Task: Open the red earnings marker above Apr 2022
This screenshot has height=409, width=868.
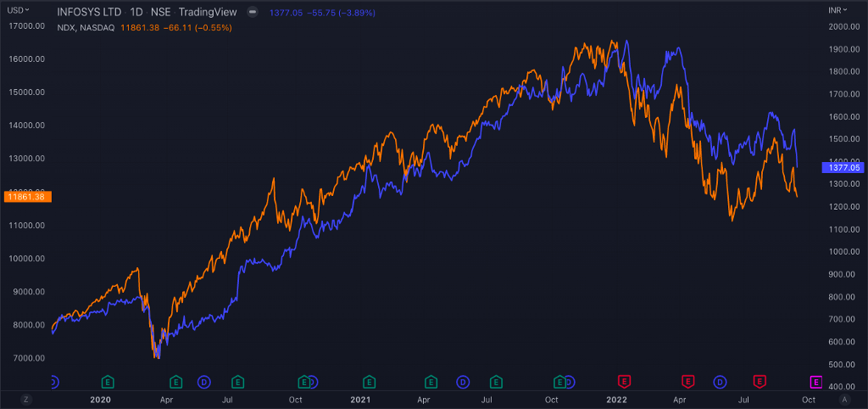Action: click(687, 381)
